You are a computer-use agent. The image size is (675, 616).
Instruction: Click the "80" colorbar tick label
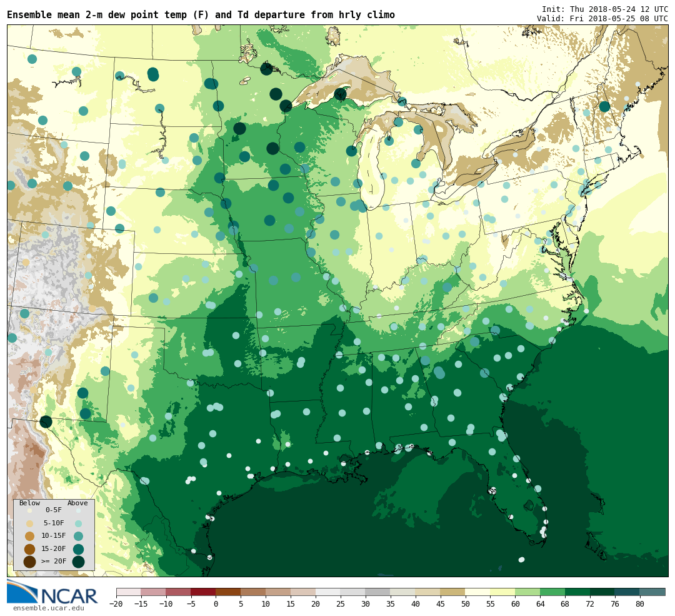pos(640,604)
